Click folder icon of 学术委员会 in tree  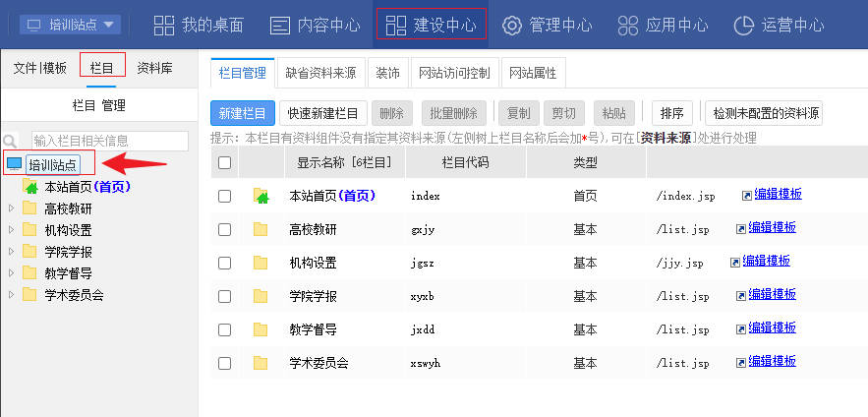click(29, 295)
